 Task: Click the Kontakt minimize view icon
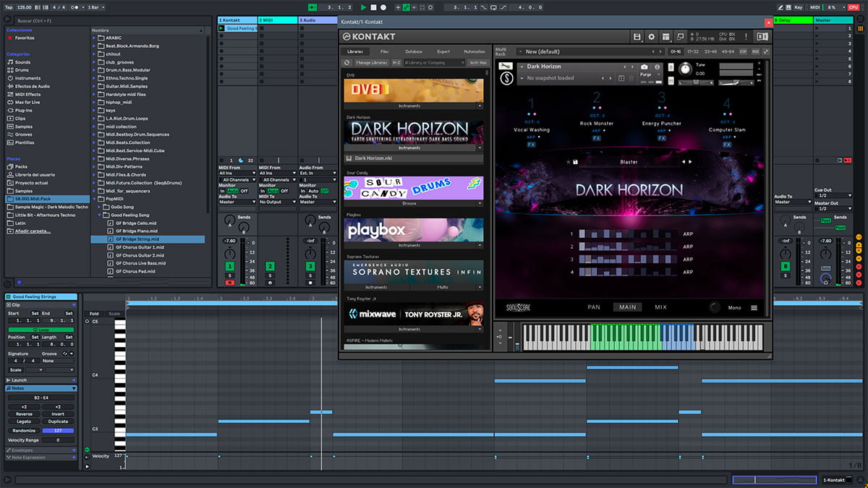(x=681, y=36)
